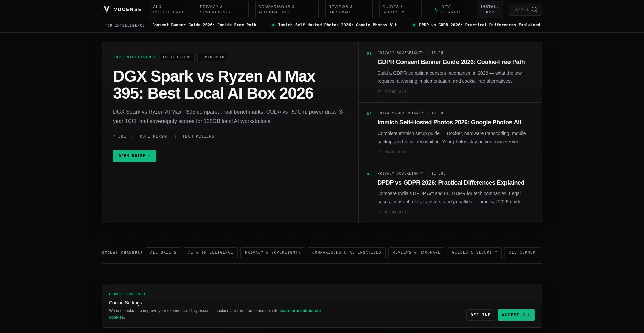Click By Aisha Ali under GDPR Consent article
644x333 pixels.
click(392, 92)
